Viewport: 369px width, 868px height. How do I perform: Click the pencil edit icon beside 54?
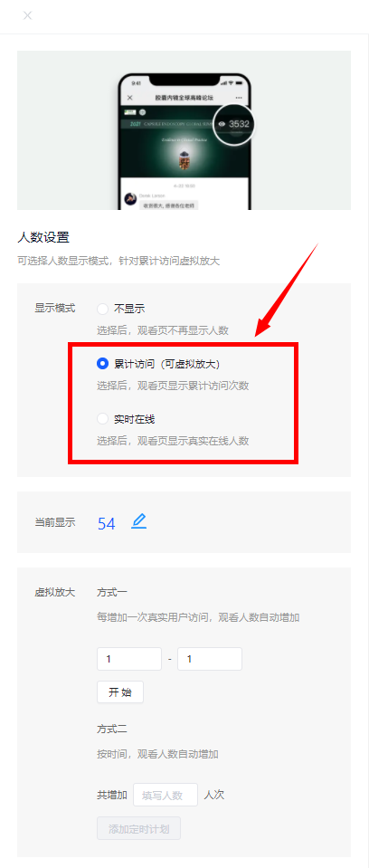139,521
